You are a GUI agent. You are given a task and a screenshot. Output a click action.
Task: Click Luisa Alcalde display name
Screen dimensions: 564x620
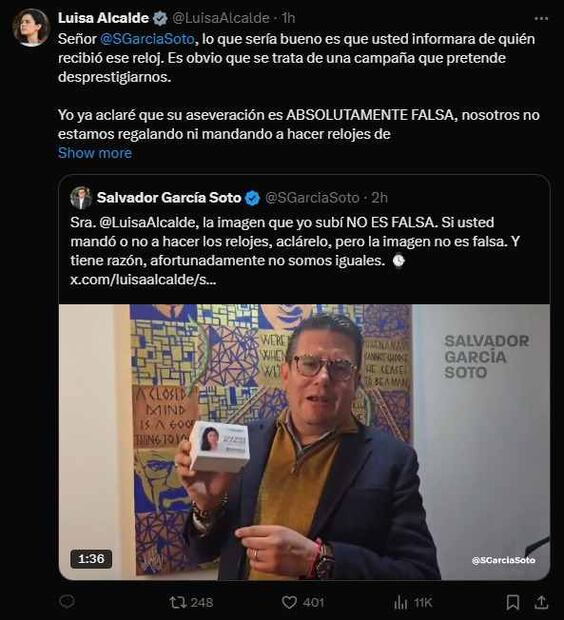coord(103,18)
